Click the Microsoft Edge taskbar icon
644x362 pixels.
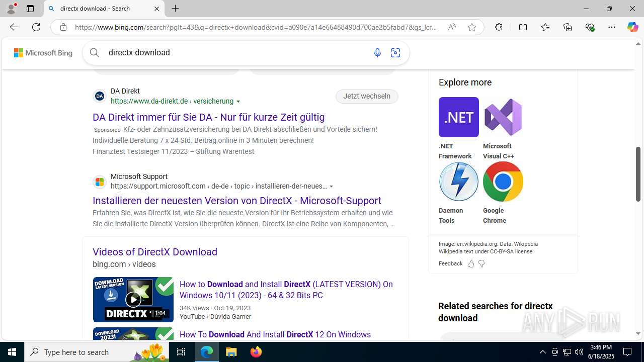[207, 352]
